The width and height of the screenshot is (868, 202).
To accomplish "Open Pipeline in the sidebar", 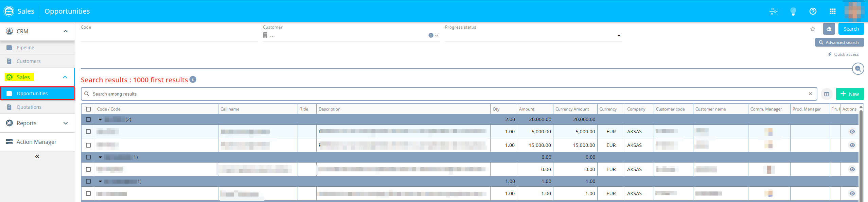I will pyautogui.click(x=25, y=48).
